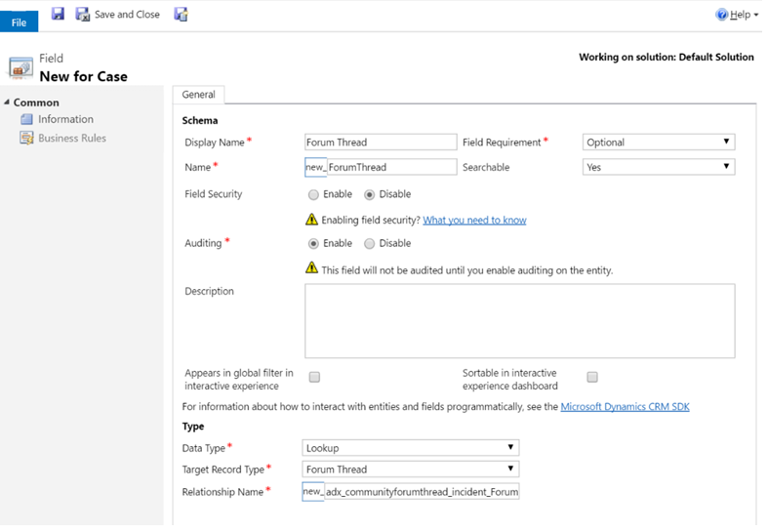Viewport: 768px width, 532px height.
Task: Click the Help question mark icon
Action: coord(722,15)
